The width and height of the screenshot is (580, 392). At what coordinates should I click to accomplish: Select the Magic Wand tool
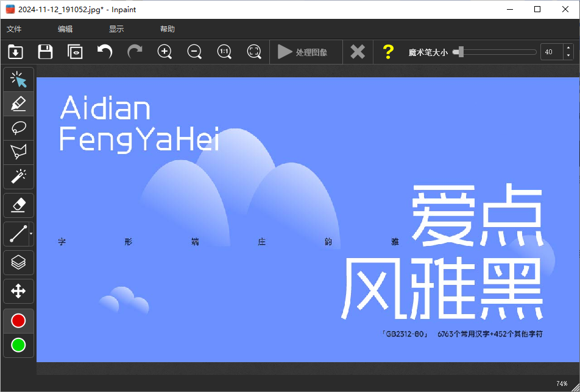click(x=18, y=177)
